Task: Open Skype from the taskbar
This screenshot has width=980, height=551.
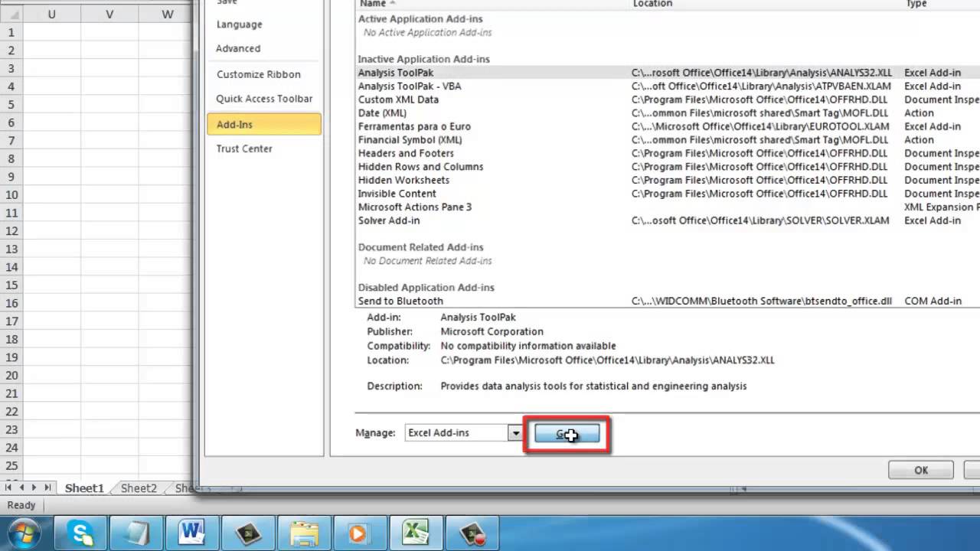Action: pos(80,533)
